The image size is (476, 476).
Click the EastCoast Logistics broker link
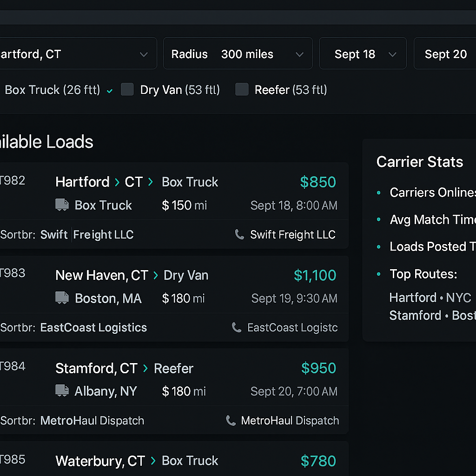tap(93, 328)
